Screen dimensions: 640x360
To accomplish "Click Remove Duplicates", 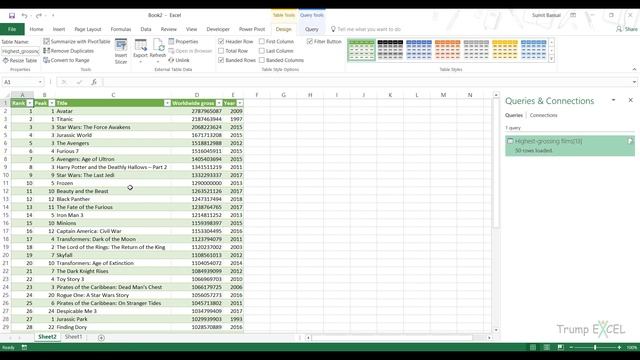I will (x=69, y=51).
